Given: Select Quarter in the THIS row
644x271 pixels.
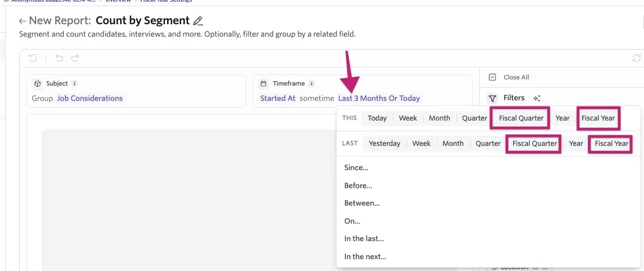Looking at the screenshot, I should point(474,118).
